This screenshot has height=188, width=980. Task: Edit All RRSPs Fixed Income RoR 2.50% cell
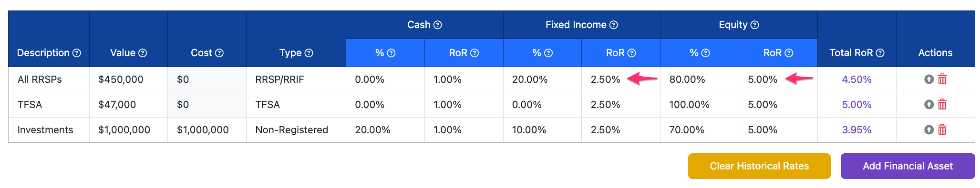coord(621,79)
